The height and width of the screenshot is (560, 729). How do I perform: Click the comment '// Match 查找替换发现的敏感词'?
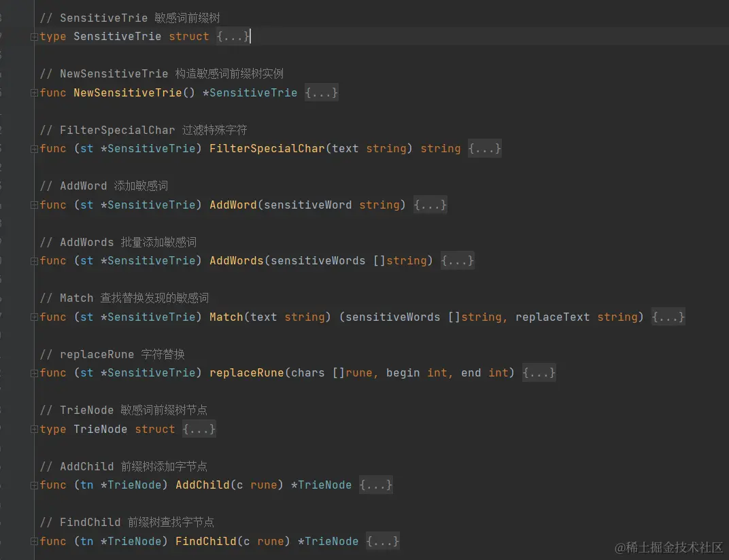[x=124, y=298]
